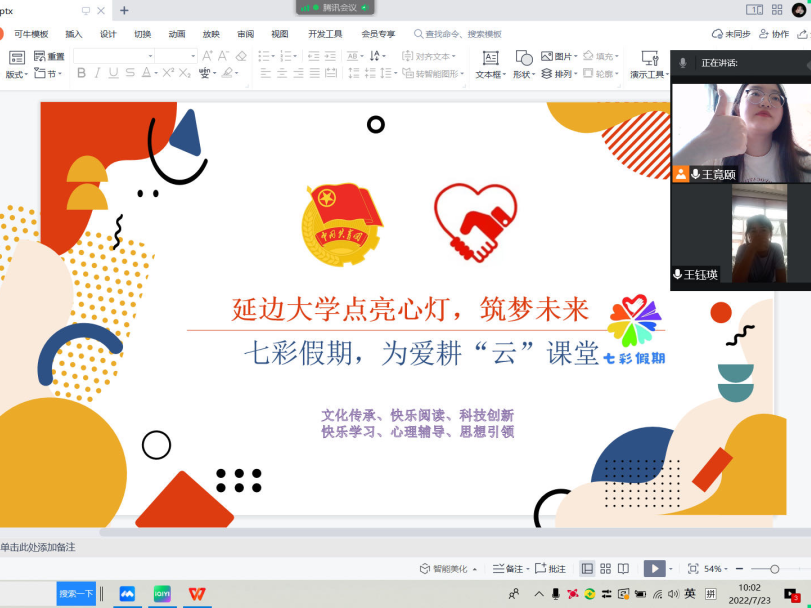Align text left

tap(265, 73)
